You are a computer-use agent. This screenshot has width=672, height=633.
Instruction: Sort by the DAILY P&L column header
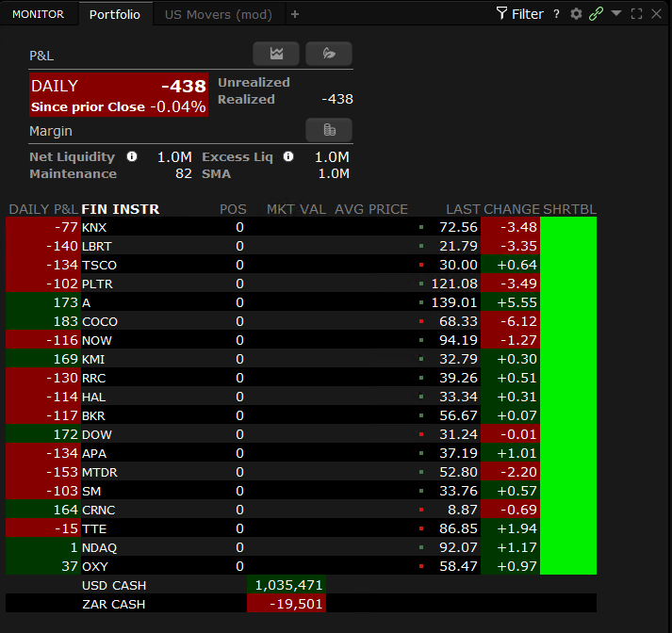point(43,209)
